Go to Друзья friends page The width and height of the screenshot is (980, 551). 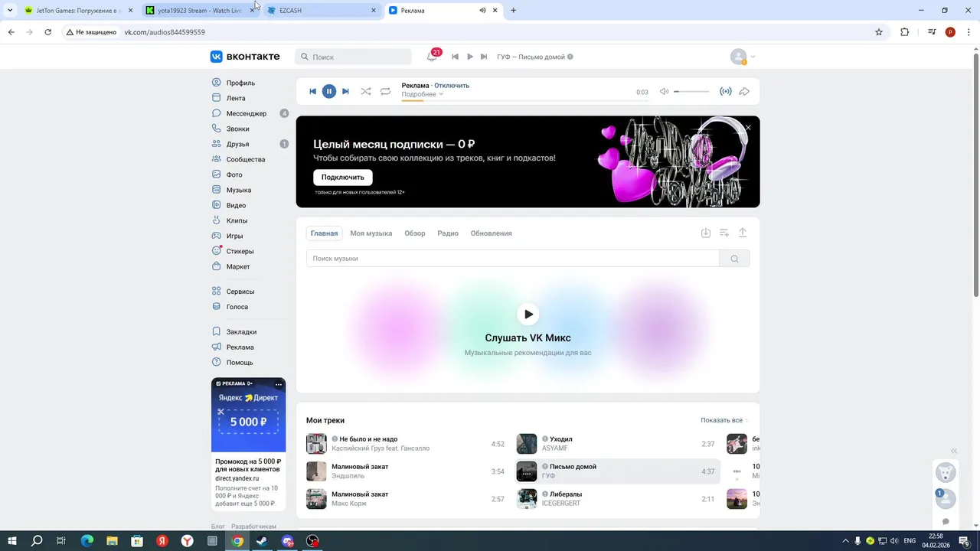point(237,144)
